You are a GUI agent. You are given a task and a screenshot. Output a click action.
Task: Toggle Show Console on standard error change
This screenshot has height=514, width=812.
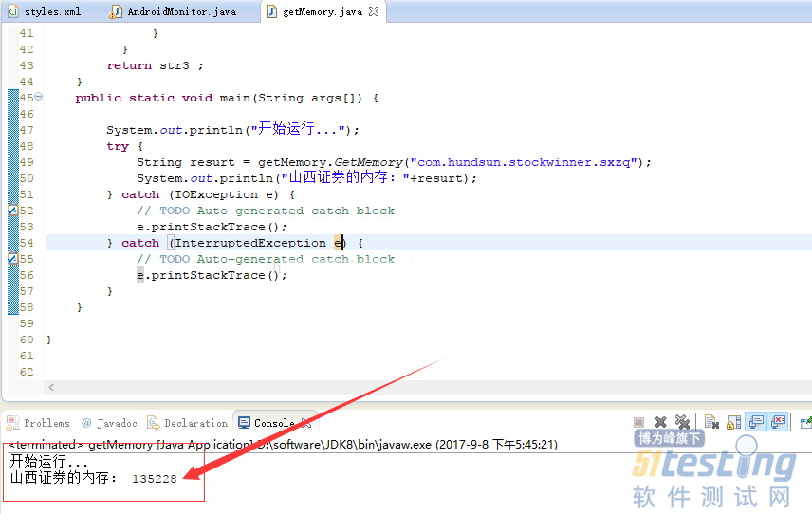[x=778, y=422]
